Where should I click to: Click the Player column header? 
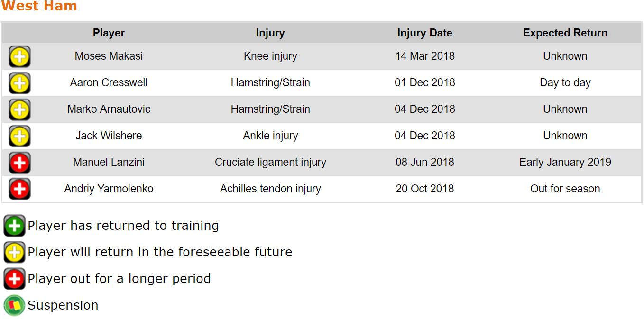point(109,33)
